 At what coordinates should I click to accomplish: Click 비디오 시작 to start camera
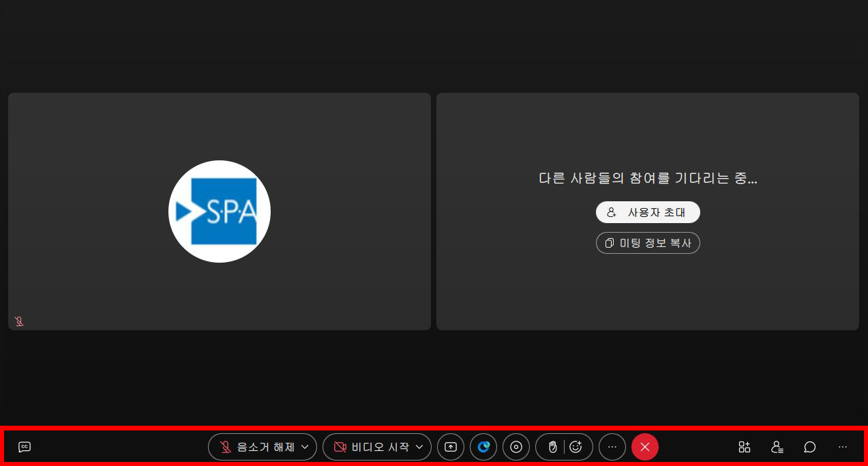(370, 447)
